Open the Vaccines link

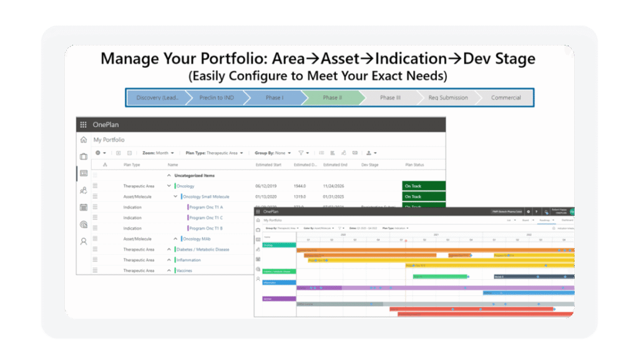[184, 271]
